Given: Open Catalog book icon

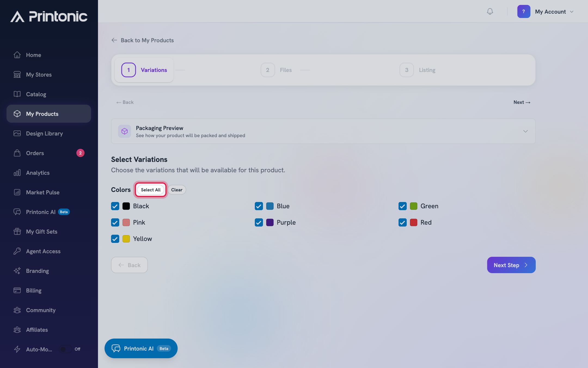Looking at the screenshot, I should click(17, 94).
